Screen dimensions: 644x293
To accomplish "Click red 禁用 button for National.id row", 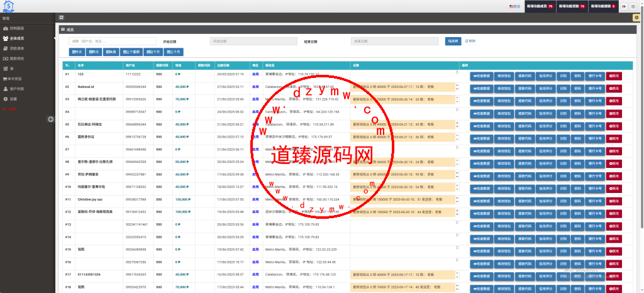I will tap(614, 89).
